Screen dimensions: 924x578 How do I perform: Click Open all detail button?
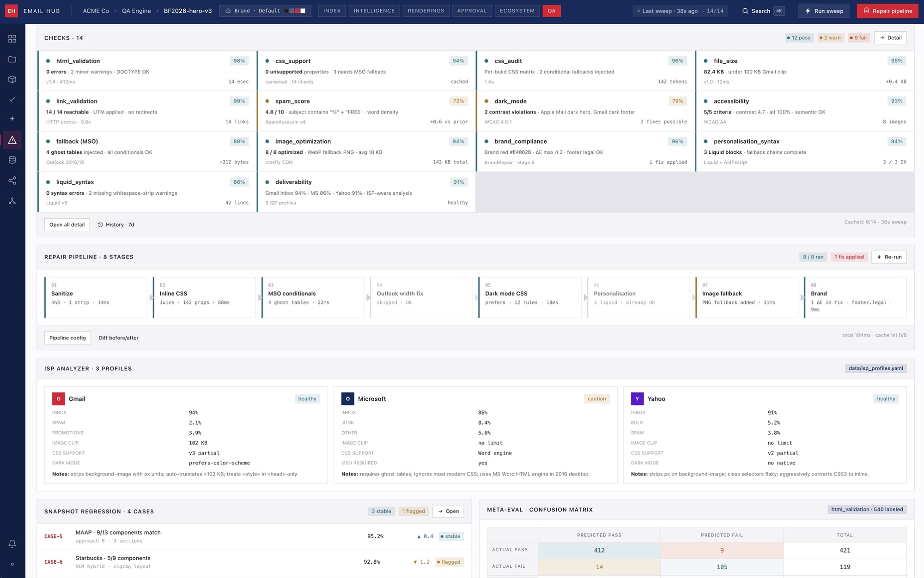[67, 225]
